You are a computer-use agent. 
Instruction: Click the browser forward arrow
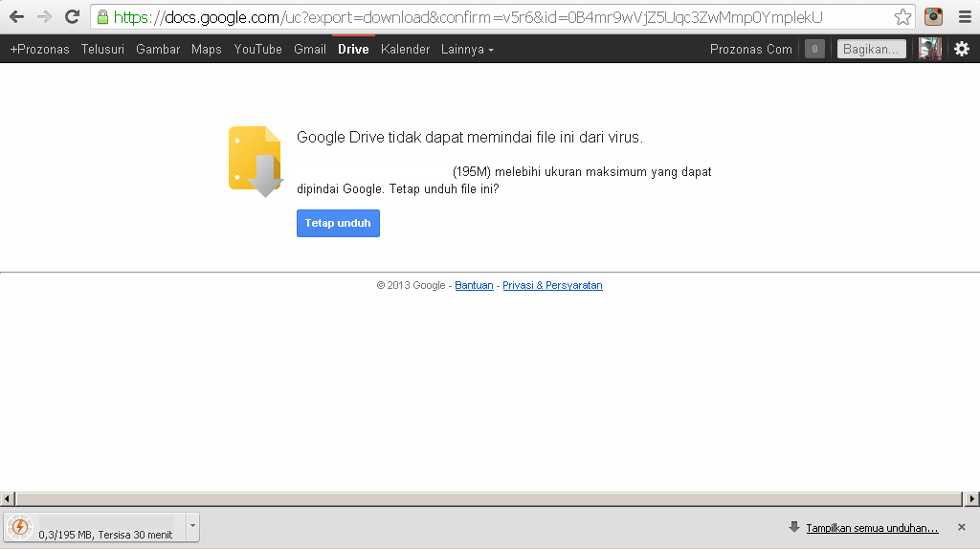coord(44,17)
